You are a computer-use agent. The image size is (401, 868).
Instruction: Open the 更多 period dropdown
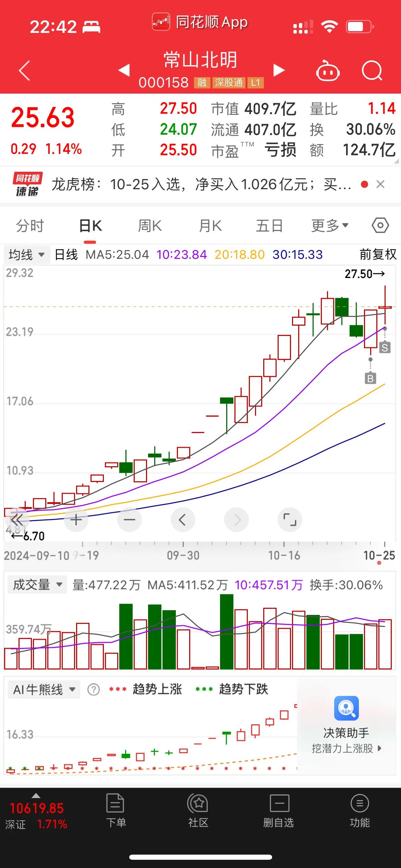(330, 226)
